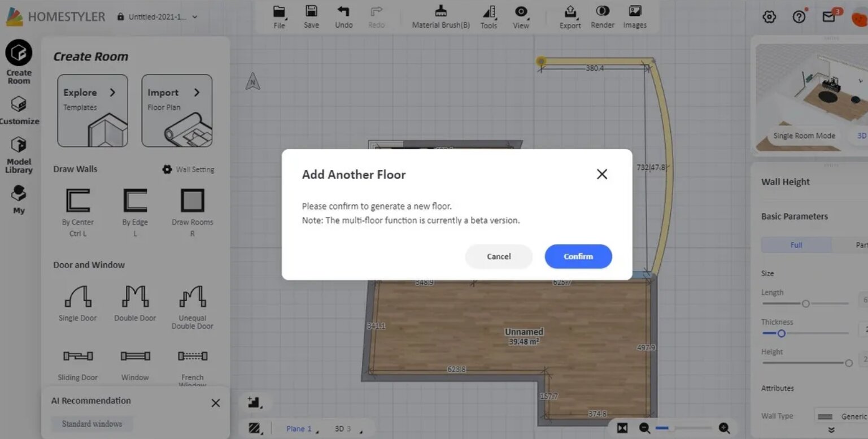Click the user avatar

[859, 18]
